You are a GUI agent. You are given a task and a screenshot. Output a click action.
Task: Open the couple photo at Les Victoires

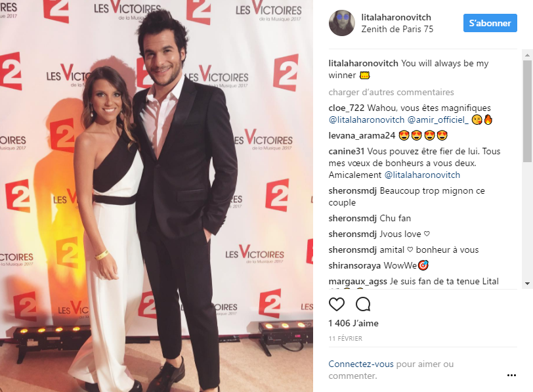click(156, 196)
